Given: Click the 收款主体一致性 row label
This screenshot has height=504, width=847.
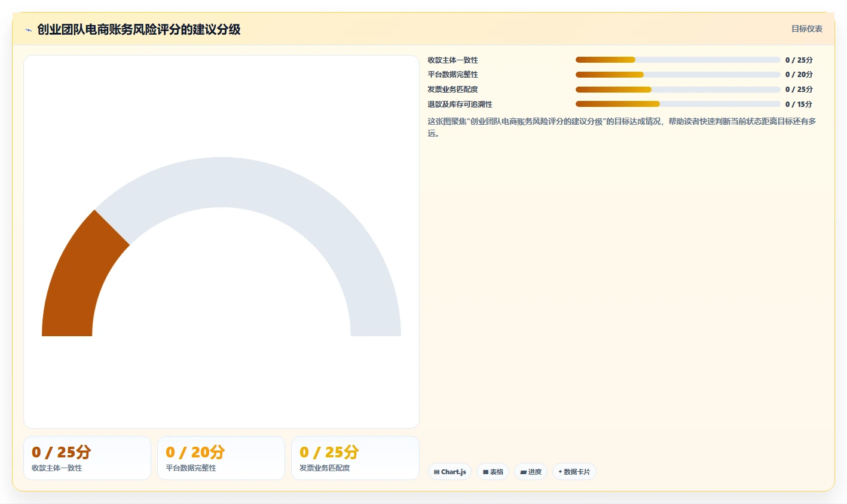Looking at the screenshot, I should 452,60.
